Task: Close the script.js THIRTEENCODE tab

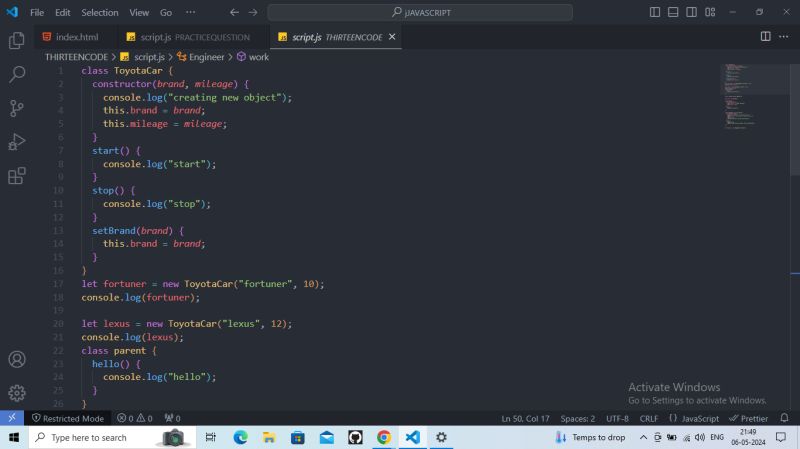Action: tap(392, 37)
